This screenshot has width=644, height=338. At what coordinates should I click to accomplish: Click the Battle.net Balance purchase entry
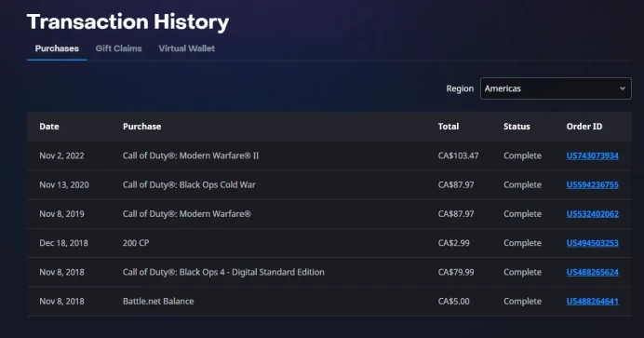coord(158,302)
